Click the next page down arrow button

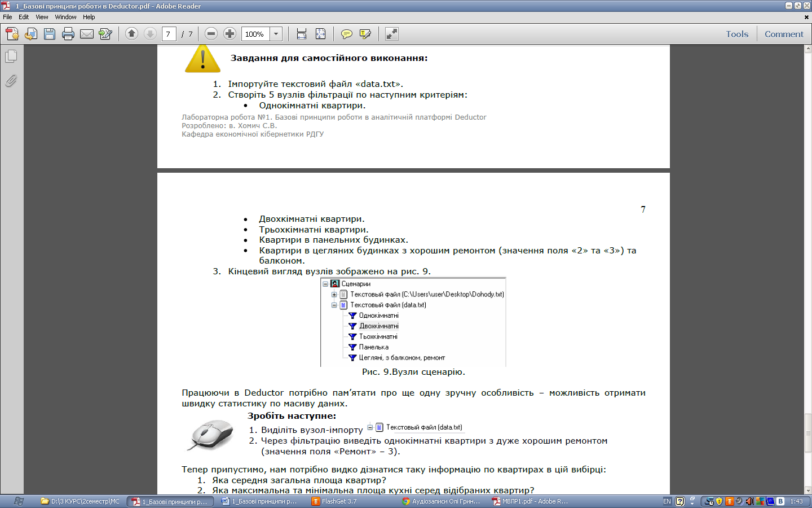[150, 34]
